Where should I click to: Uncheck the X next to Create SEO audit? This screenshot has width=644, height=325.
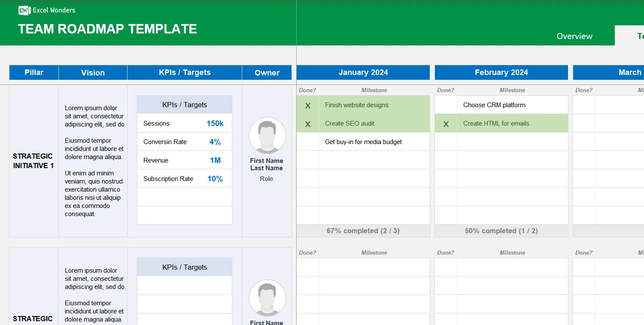(307, 123)
